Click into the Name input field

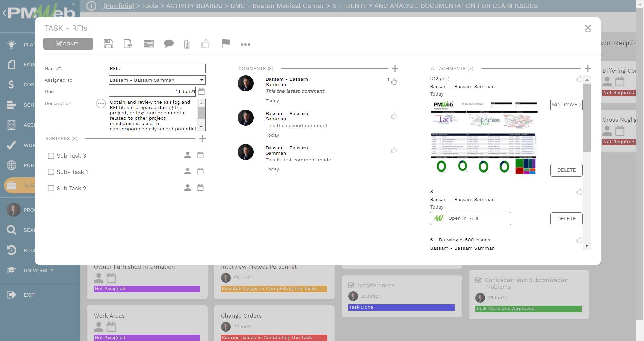coord(157,68)
